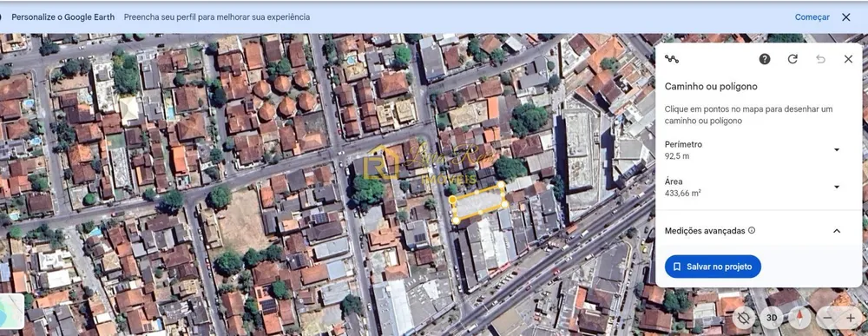Click the Personalize o Google Earth banner title
The image size is (868, 336).
pos(63,17)
